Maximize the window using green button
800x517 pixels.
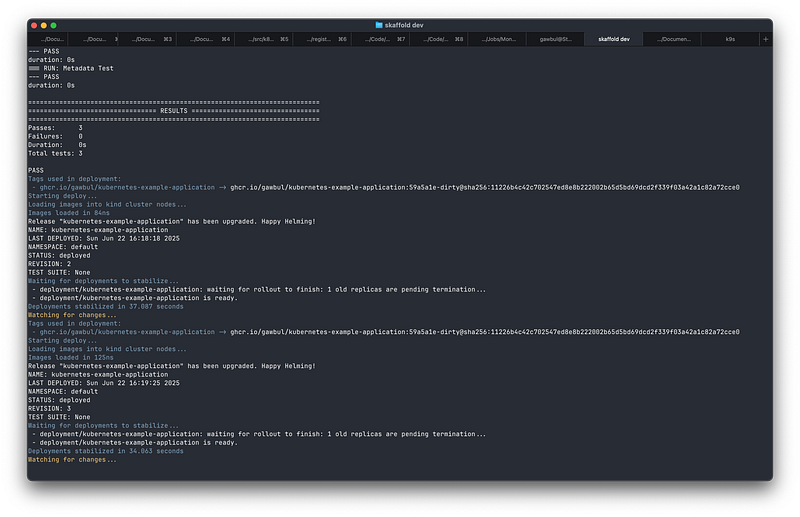point(54,24)
